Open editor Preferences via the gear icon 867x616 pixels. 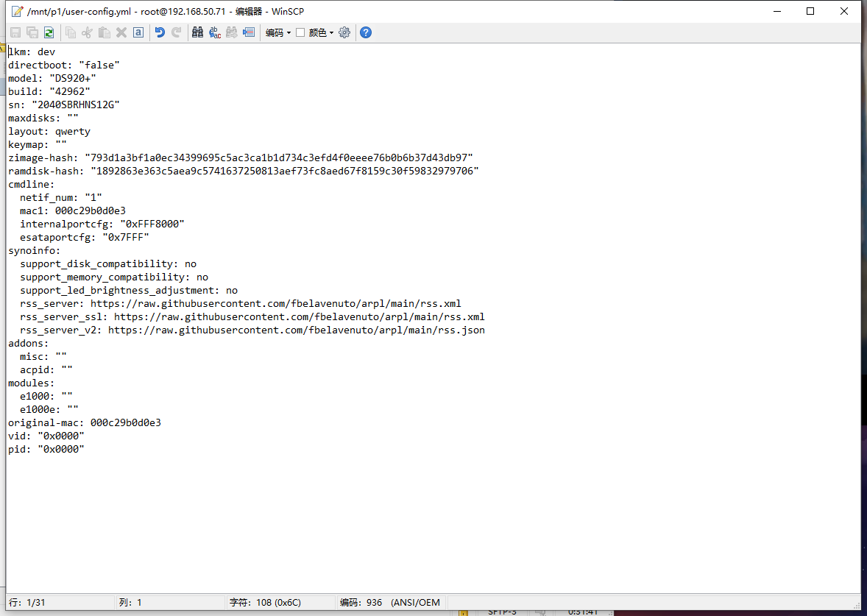[x=344, y=32]
